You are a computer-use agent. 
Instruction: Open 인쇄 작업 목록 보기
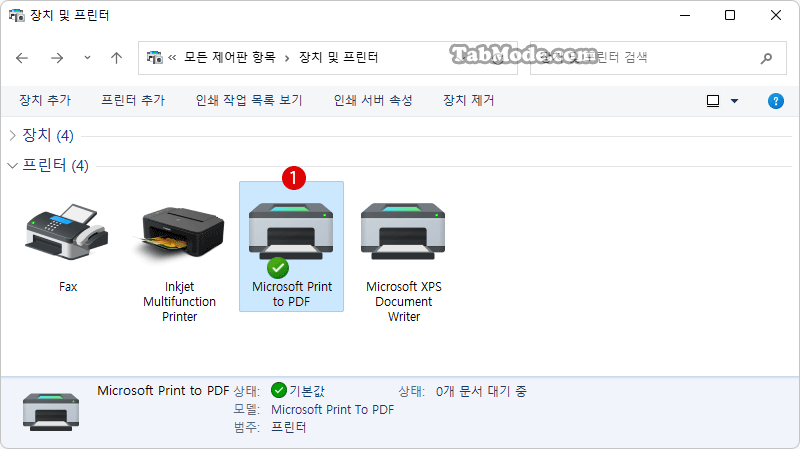pyautogui.click(x=249, y=101)
